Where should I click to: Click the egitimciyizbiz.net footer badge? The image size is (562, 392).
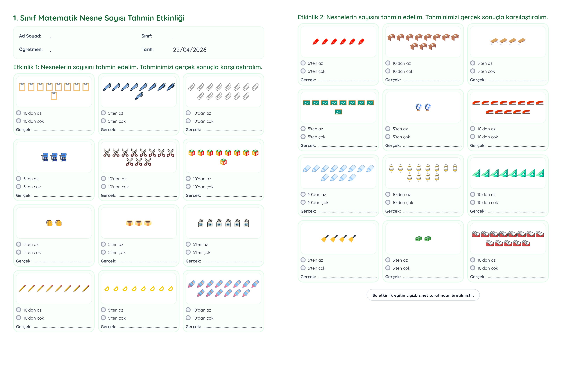tap(423, 295)
